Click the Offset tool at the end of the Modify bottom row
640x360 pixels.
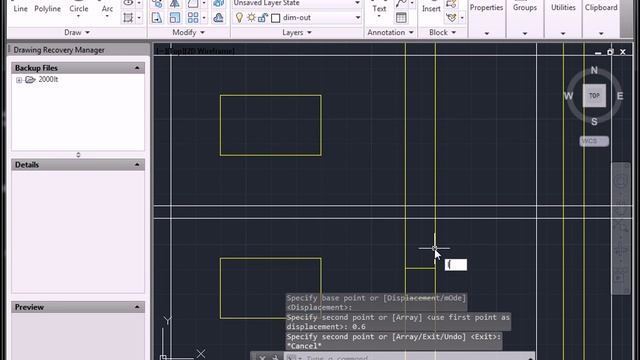(x=218, y=18)
